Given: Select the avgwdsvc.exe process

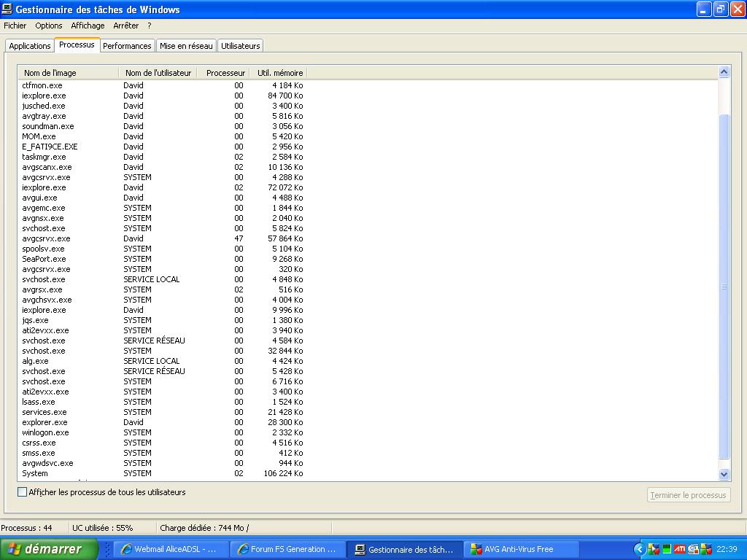Looking at the screenshot, I should pos(163,463).
